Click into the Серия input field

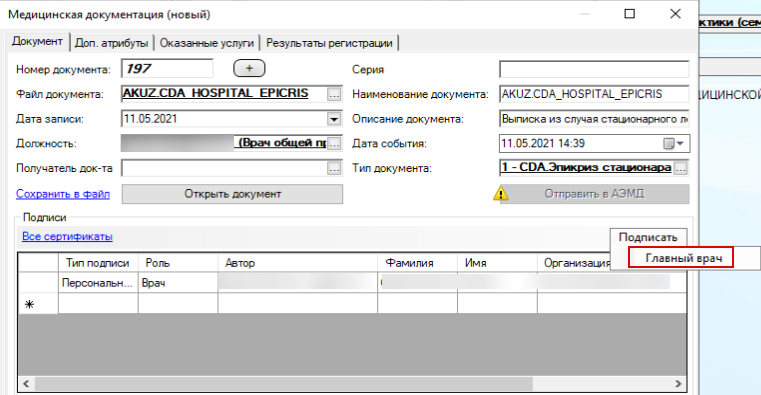point(594,69)
